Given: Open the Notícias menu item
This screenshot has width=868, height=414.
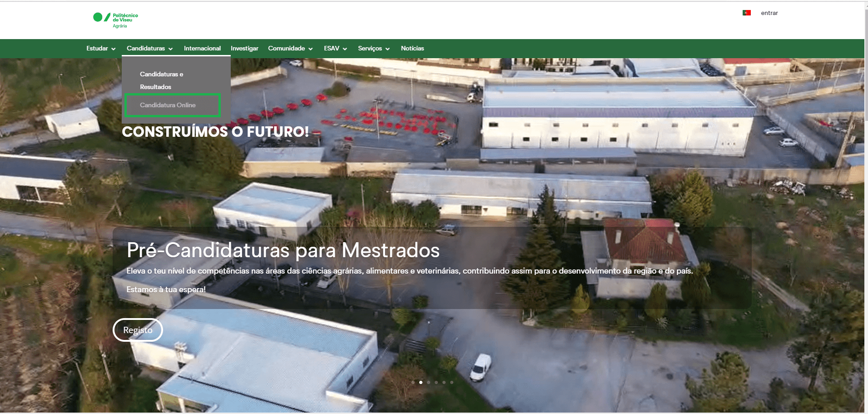Looking at the screenshot, I should pos(412,48).
